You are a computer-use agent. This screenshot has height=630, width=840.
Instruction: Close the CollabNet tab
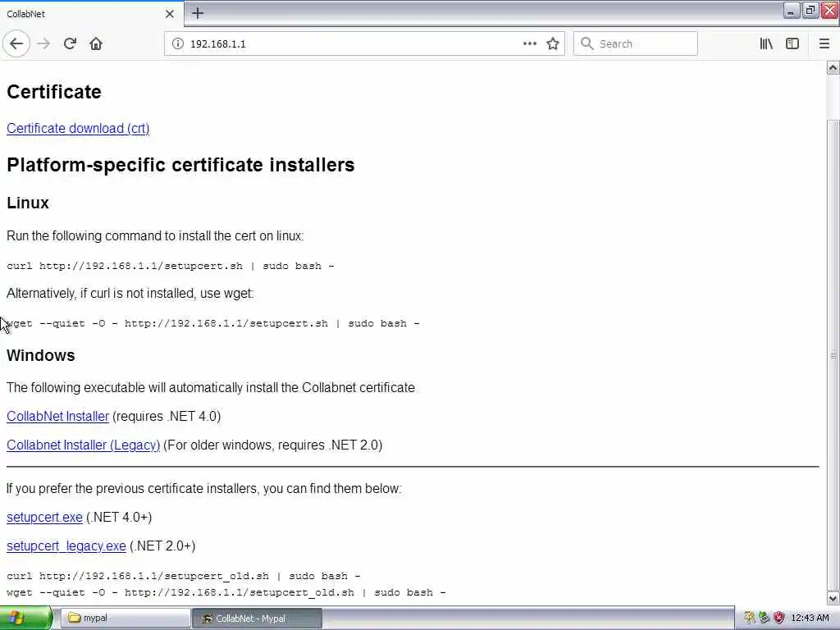coord(169,14)
